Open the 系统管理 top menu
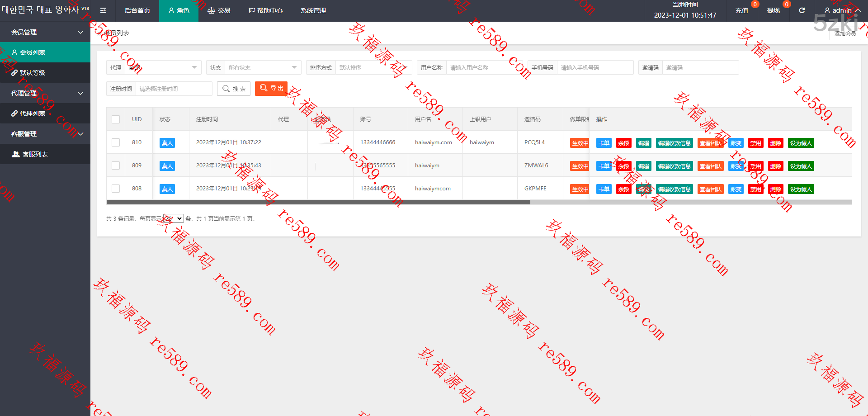 coord(313,10)
